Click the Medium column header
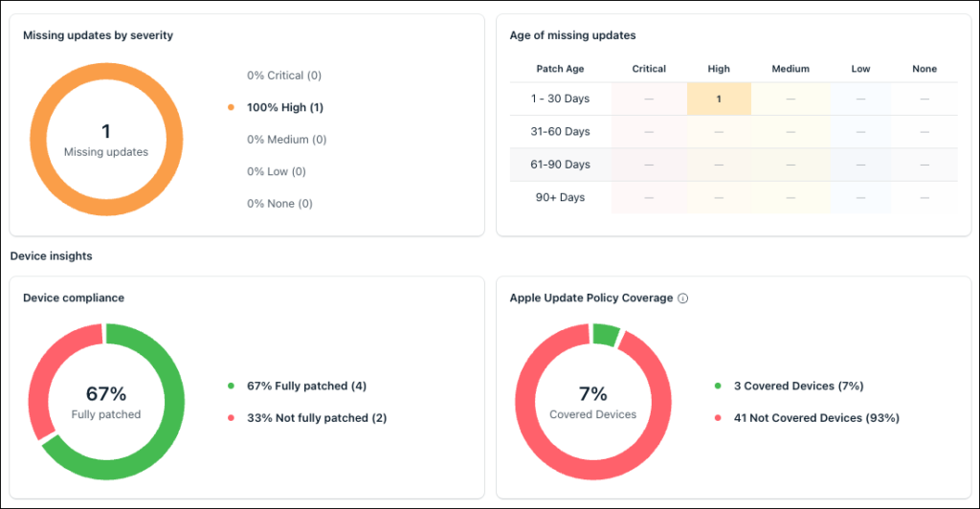 point(790,69)
